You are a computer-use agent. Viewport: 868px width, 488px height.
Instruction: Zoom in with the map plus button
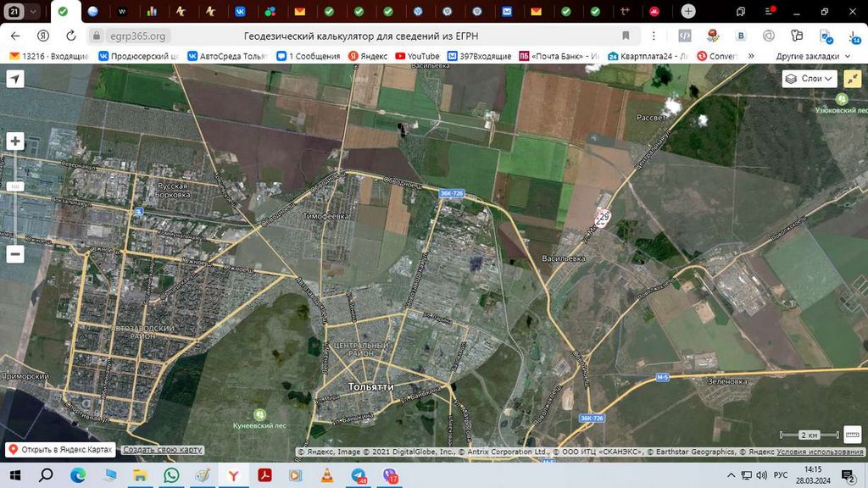point(15,141)
